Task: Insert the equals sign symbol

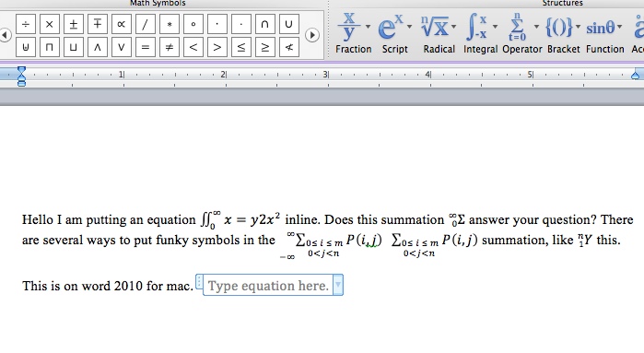Action: 145,48
